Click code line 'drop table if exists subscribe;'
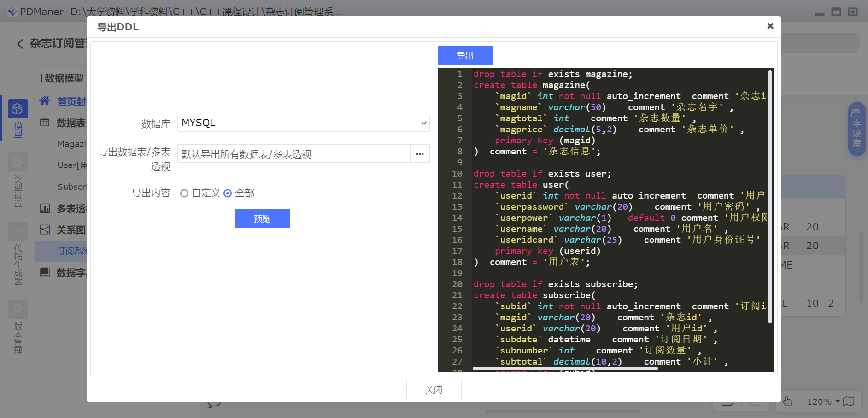Viewport: 868px width, 418px height. pyautogui.click(x=556, y=284)
